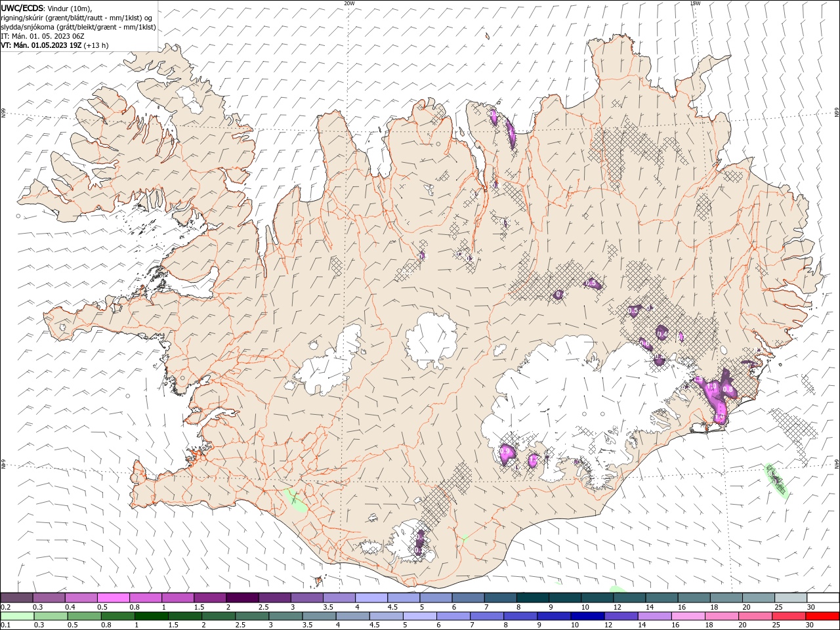The image size is (840, 630).
Task: Pick the darkest purple 2 swatch, upper legend
Action: point(242,598)
